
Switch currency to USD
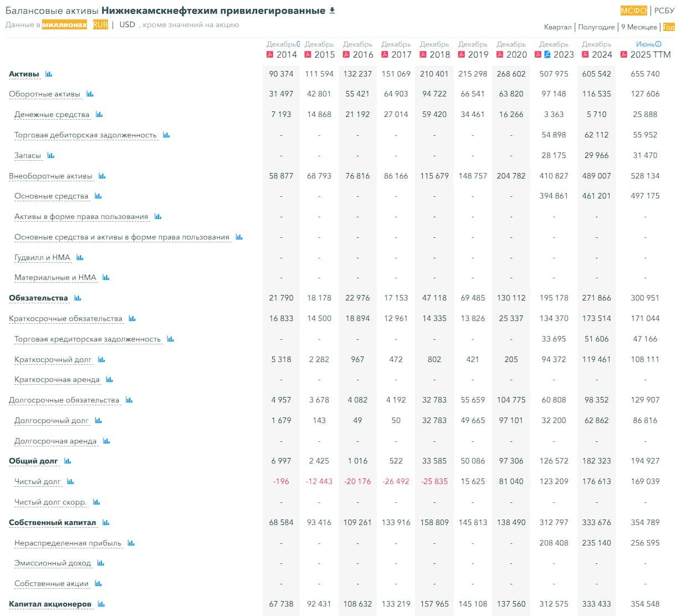(127, 24)
